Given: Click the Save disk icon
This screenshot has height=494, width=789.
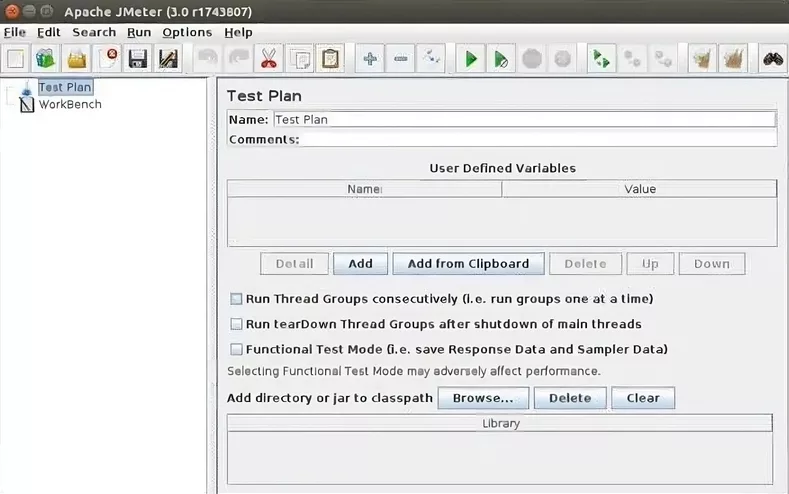Looking at the screenshot, I should pyautogui.click(x=137, y=59).
